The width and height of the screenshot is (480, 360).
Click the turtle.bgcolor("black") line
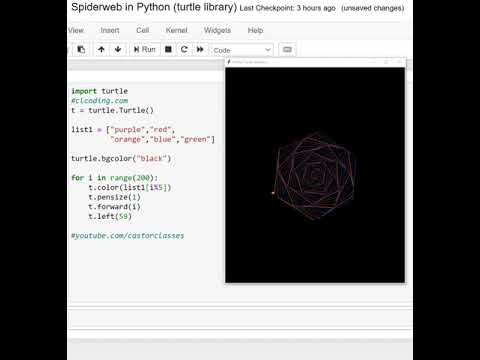[121, 158]
